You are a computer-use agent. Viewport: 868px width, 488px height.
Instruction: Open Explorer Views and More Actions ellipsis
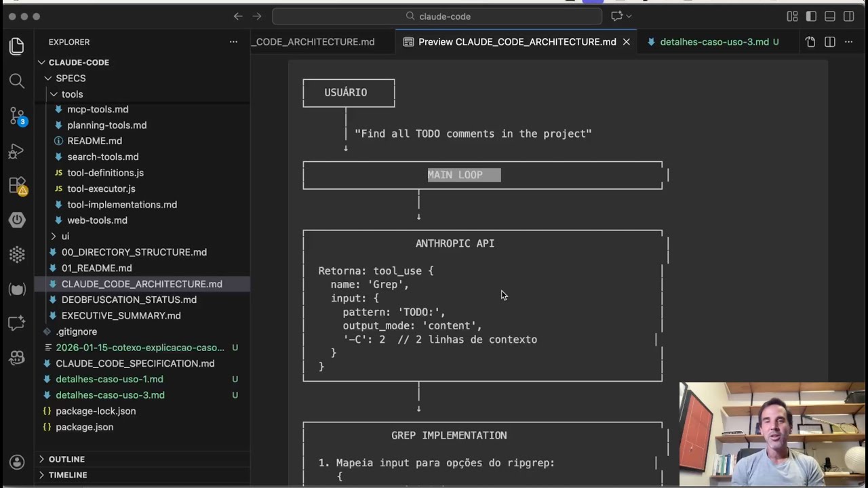coord(233,42)
